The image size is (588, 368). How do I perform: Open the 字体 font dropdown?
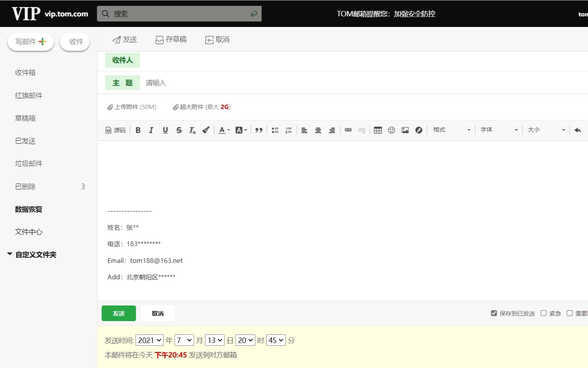tap(499, 130)
